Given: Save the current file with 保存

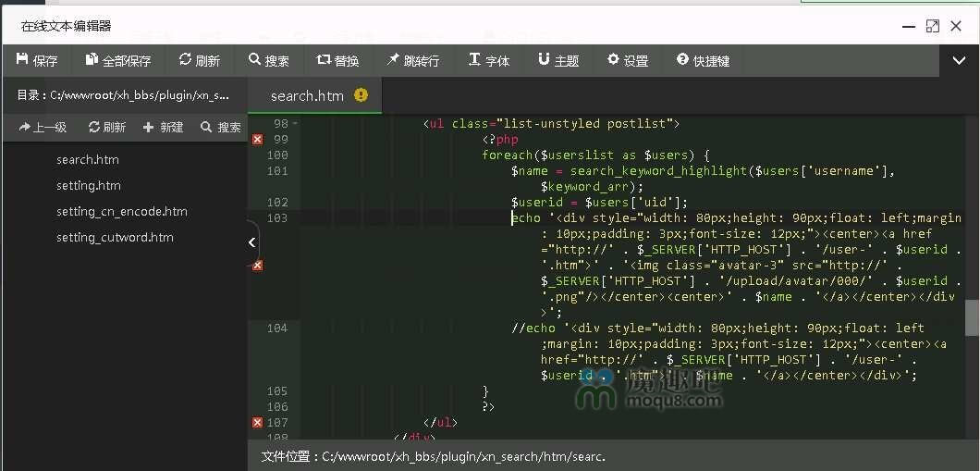Looking at the screenshot, I should tap(37, 61).
